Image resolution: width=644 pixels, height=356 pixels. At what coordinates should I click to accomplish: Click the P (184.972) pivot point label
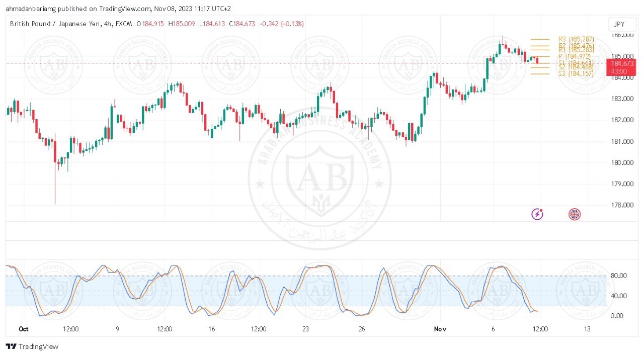click(574, 56)
